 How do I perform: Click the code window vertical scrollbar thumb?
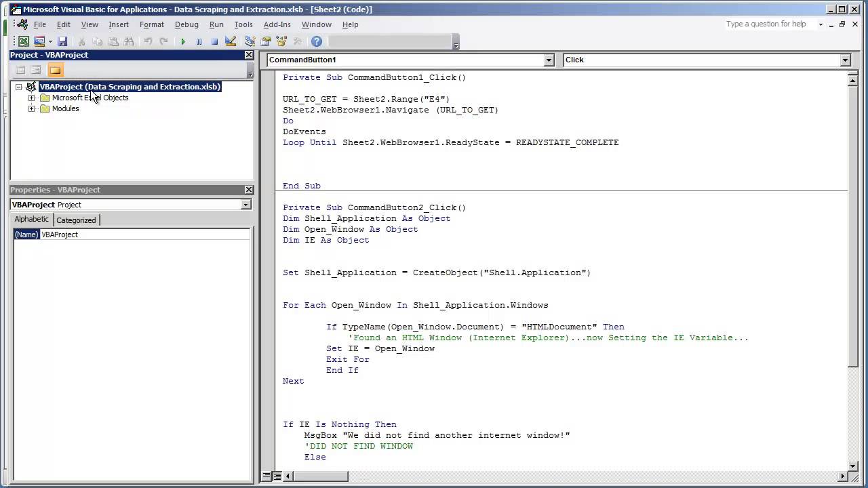click(x=853, y=226)
